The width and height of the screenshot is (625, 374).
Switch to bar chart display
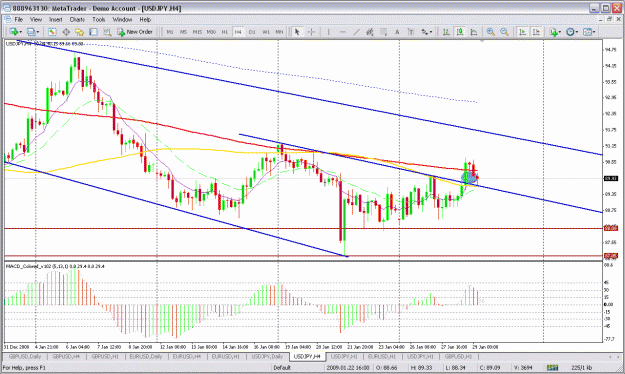pyautogui.click(x=446, y=31)
